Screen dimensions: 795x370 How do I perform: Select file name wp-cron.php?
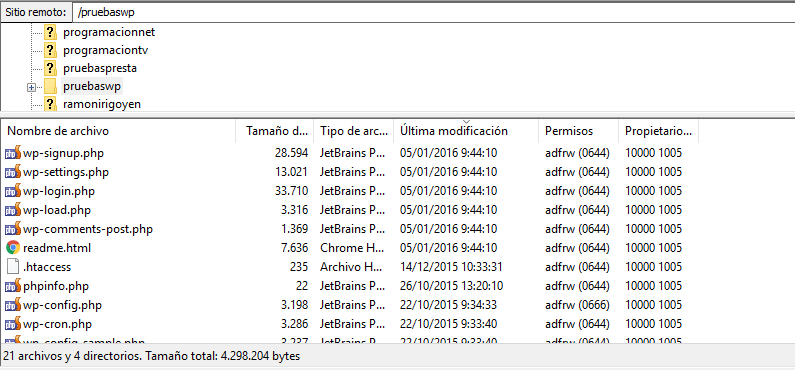(57, 324)
